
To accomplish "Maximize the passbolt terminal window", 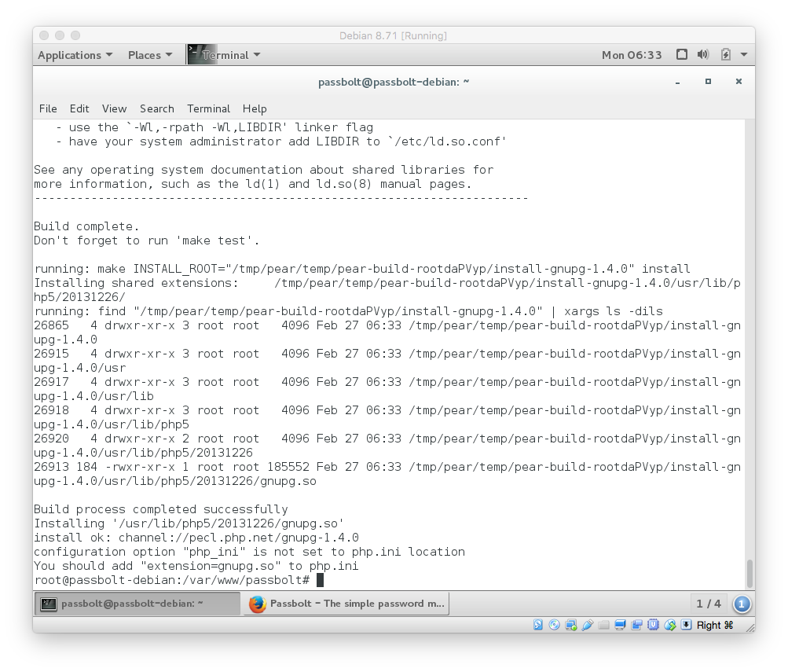I will [708, 82].
